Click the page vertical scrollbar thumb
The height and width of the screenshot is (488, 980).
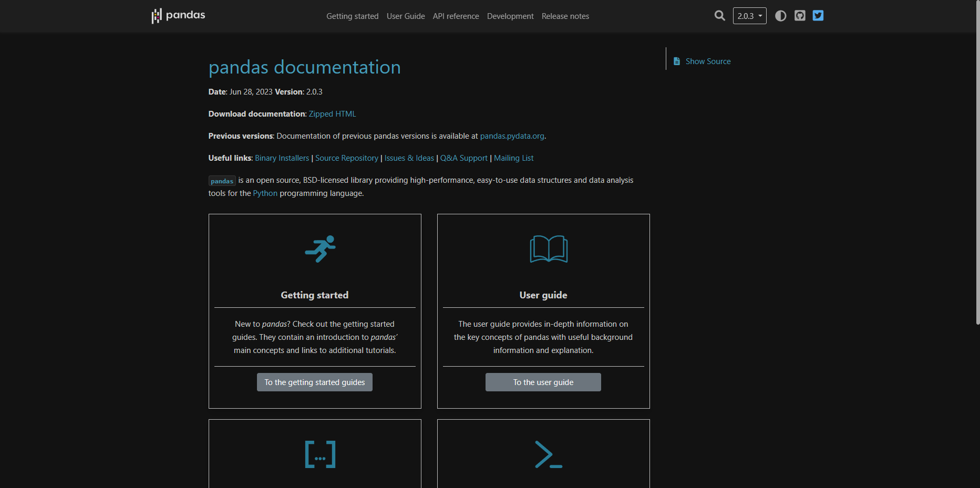(x=977, y=162)
